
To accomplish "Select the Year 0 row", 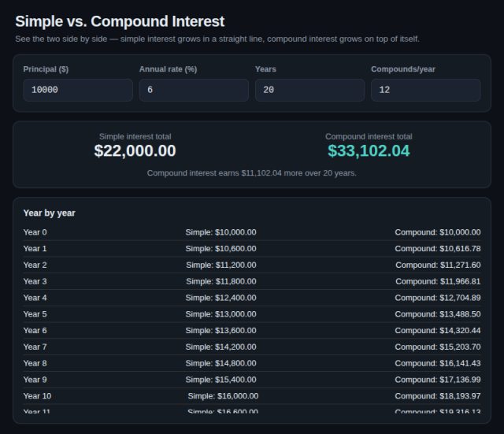I will tap(252, 232).
